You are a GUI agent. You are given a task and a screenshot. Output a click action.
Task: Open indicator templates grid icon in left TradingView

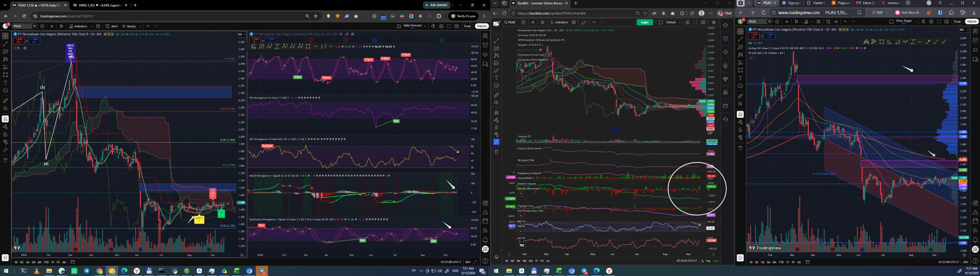pyautogui.click(x=98, y=26)
